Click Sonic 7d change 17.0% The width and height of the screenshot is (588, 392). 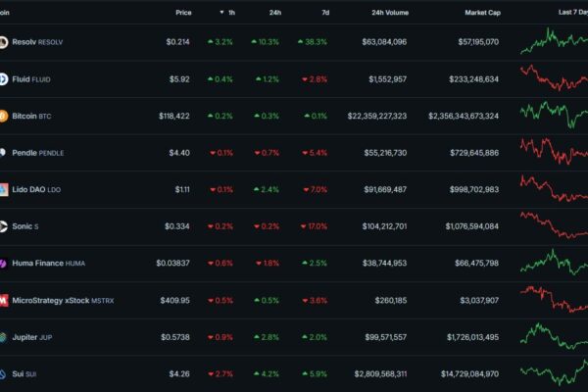pos(314,226)
